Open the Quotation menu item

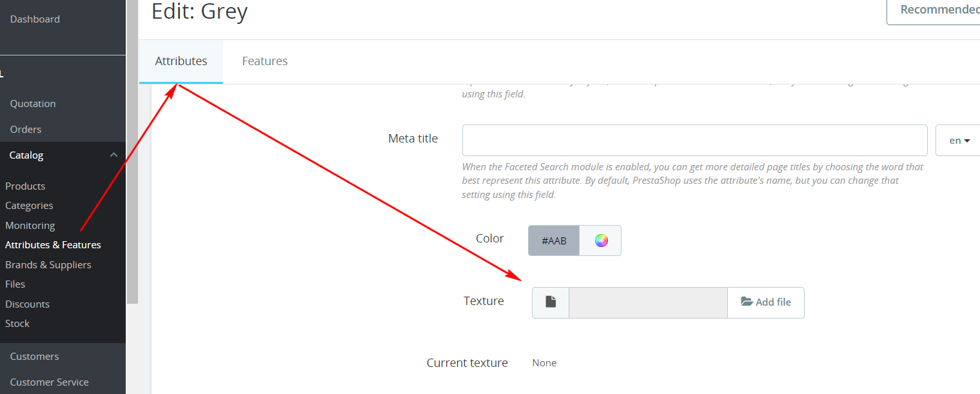33,103
